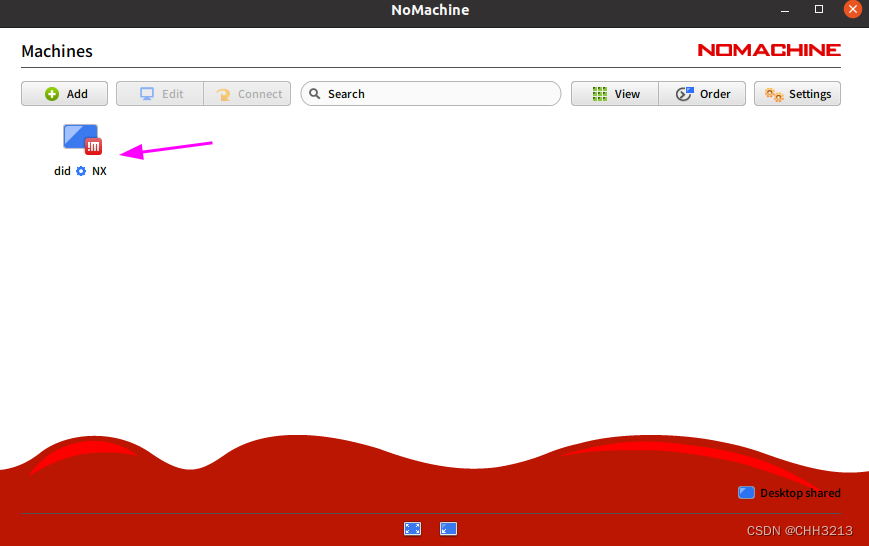Screen dimensions: 869x546
Task: Click the NOMACHINE logo
Action: tap(769, 50)
